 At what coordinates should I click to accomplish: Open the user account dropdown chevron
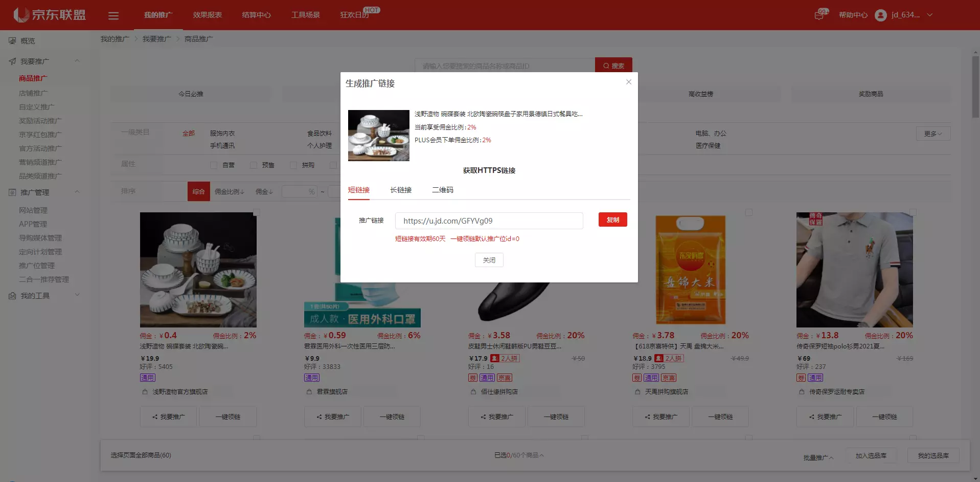(x=930, y=15)
